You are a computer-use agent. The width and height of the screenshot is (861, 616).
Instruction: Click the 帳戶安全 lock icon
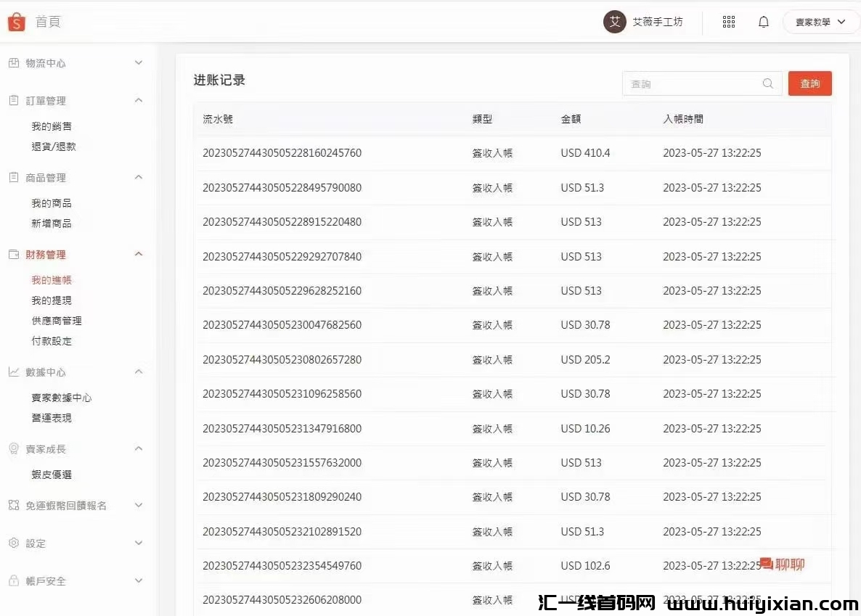click(14, 581)
